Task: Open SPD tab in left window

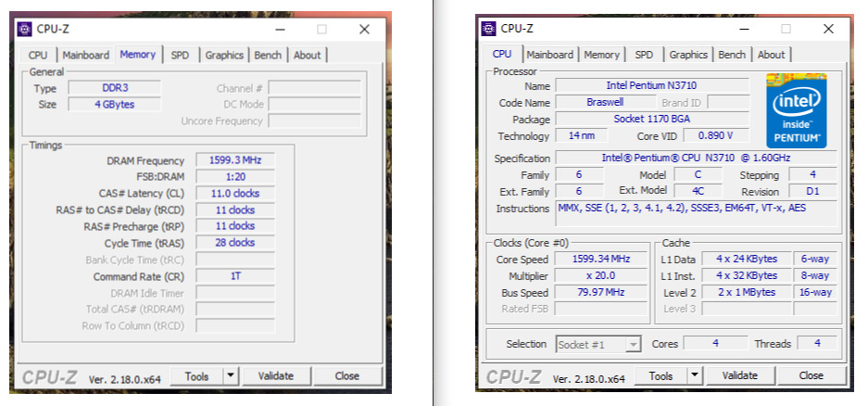Action: pyautogui.click(x=180, y=55)
